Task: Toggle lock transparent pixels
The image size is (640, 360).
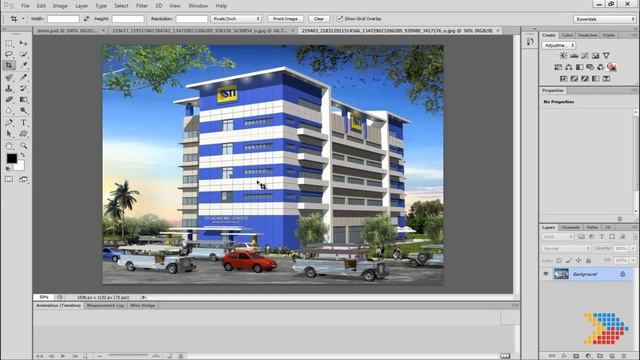Action: [559, 260]
